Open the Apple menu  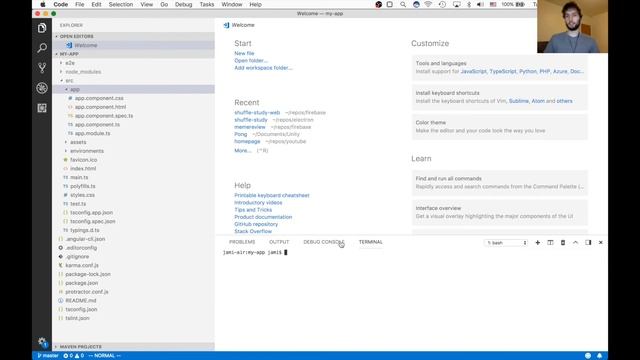click(42, 4)
